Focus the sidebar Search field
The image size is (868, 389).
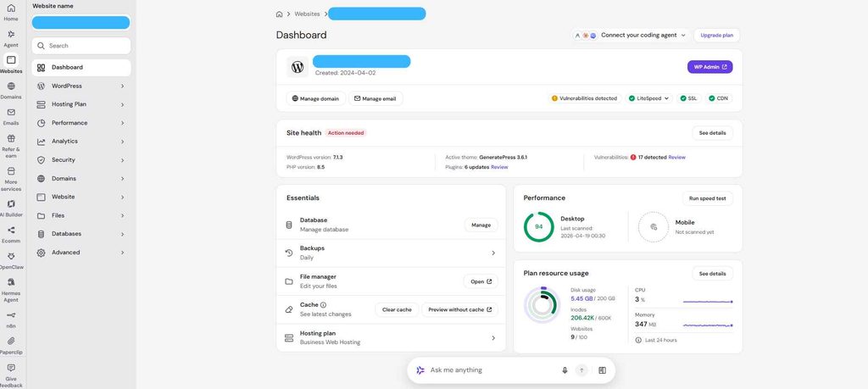point(81,46)
